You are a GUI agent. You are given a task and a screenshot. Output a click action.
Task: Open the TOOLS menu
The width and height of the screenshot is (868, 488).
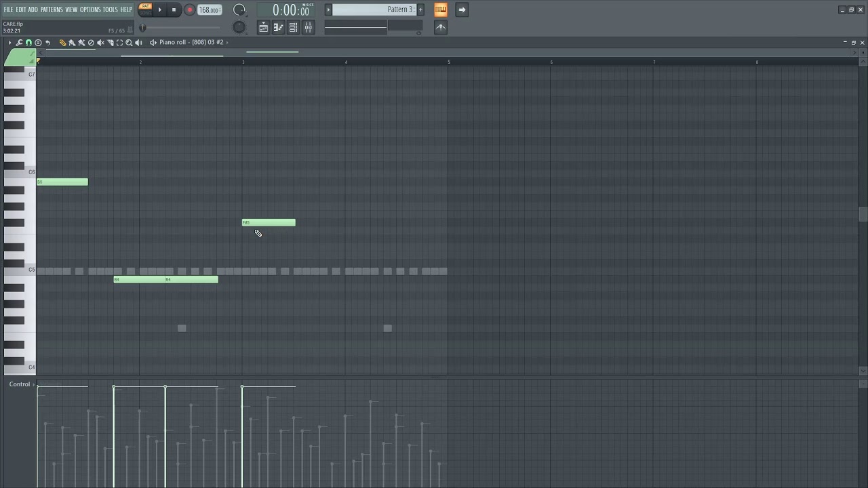pos(111,9)
